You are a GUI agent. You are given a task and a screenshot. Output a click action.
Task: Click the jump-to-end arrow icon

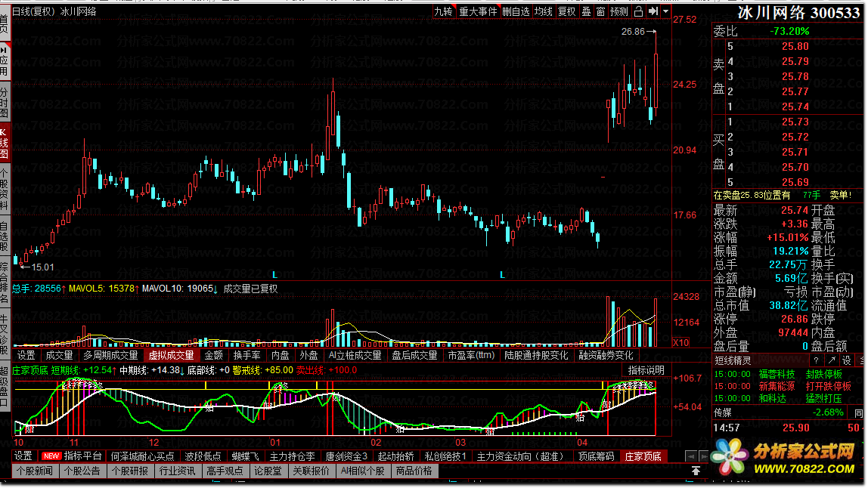click(x=653, y=11)
